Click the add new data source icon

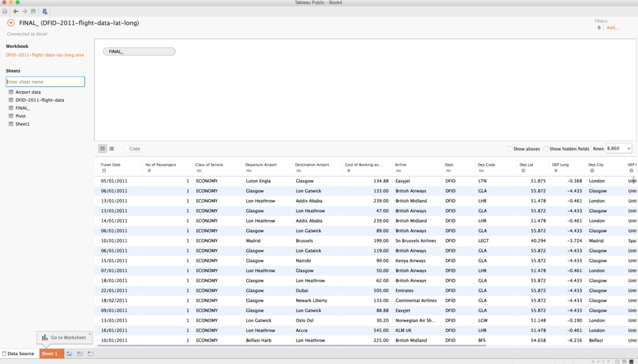45,11
